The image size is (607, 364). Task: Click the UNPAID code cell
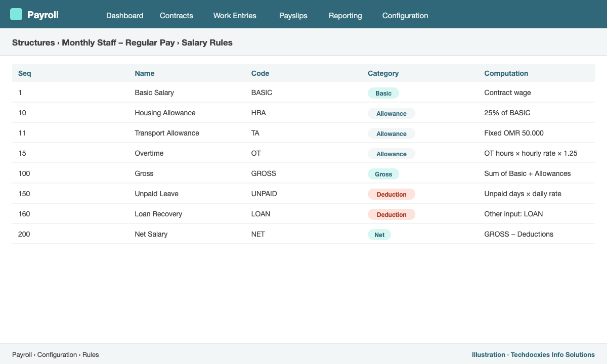click(264, 194)
